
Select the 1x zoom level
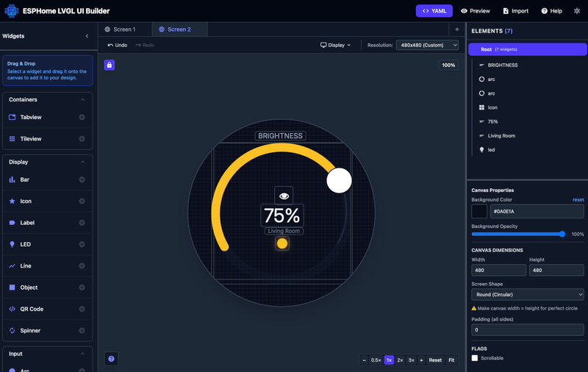click(x=389, y=360)
